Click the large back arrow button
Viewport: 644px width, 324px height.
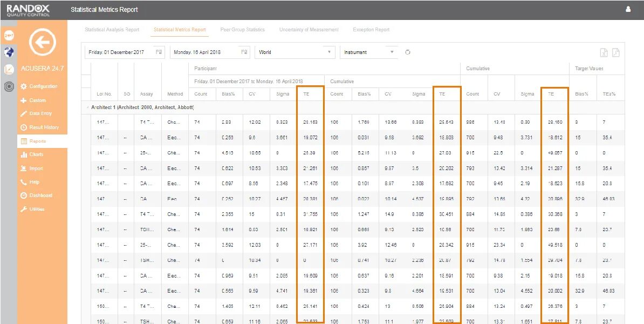tap(42, 42)
